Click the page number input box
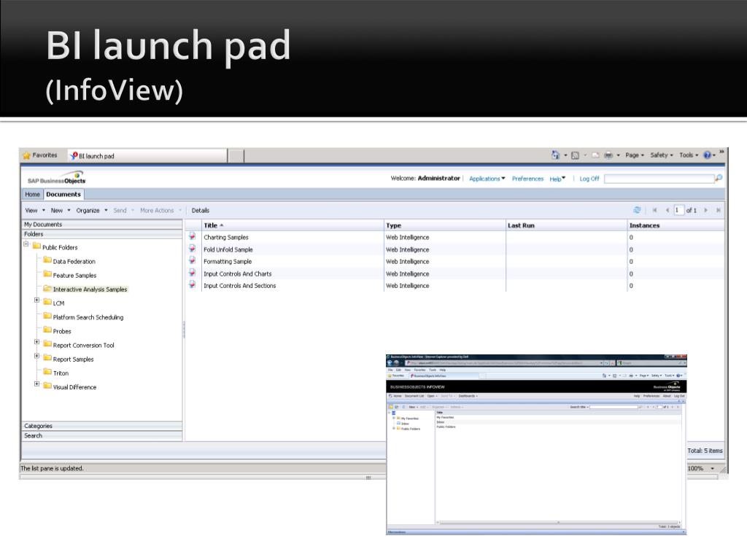 tap(678, 210)
